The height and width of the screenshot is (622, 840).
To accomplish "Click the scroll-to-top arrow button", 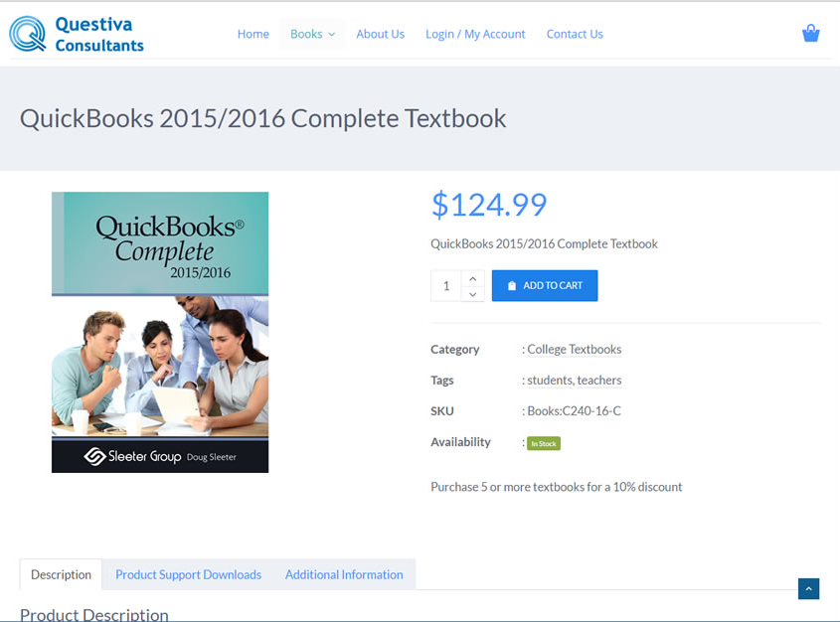I will pyautogui.click(x=808, y=589).
